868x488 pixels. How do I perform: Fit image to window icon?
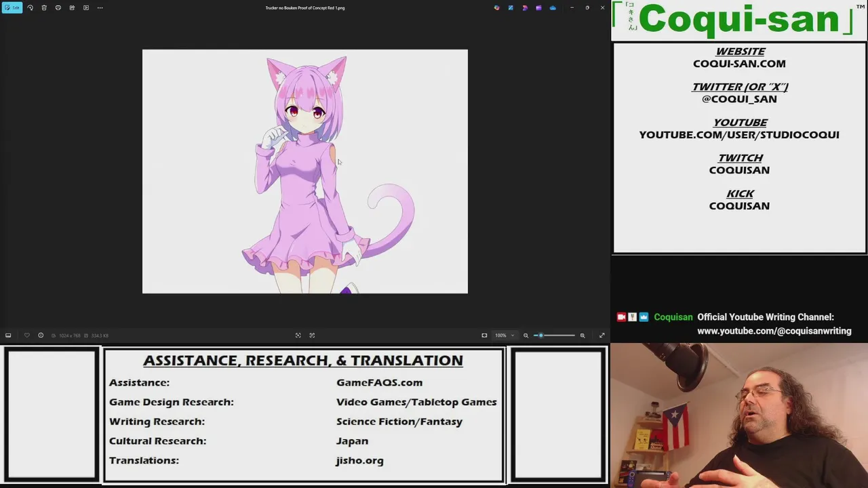[x=484, y=335]
